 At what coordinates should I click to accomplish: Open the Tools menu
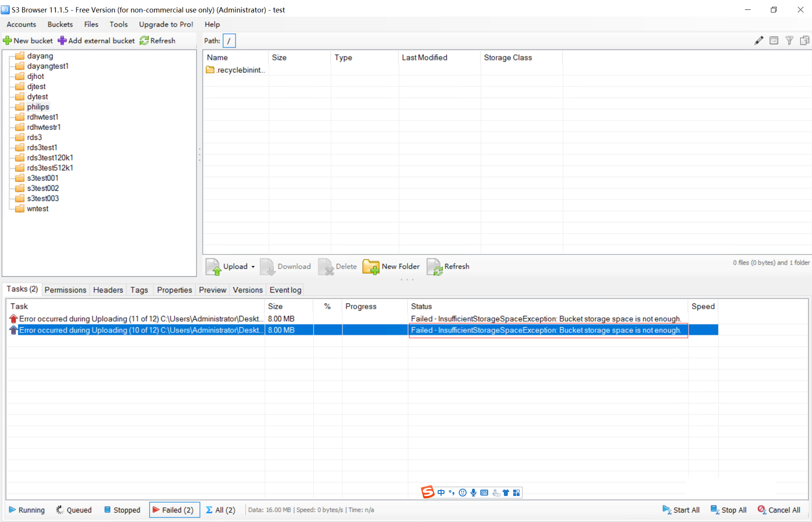(119, 25)
